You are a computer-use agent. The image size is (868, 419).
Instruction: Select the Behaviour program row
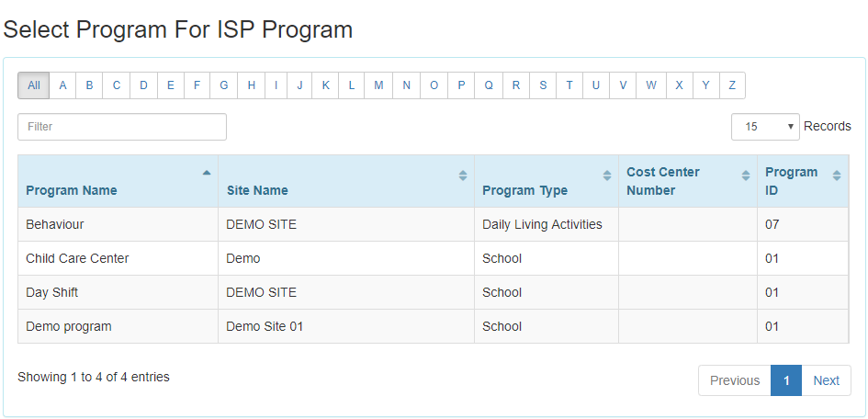coord(433,224)
